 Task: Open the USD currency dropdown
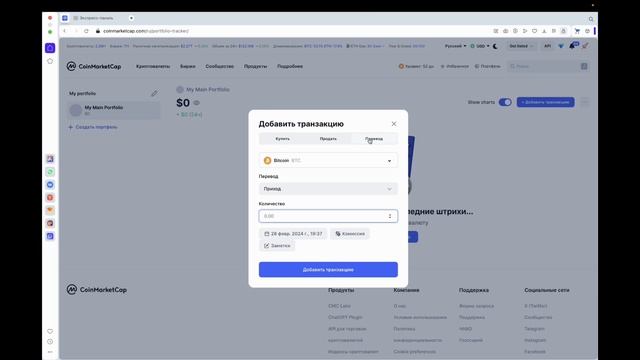(480, 46)
